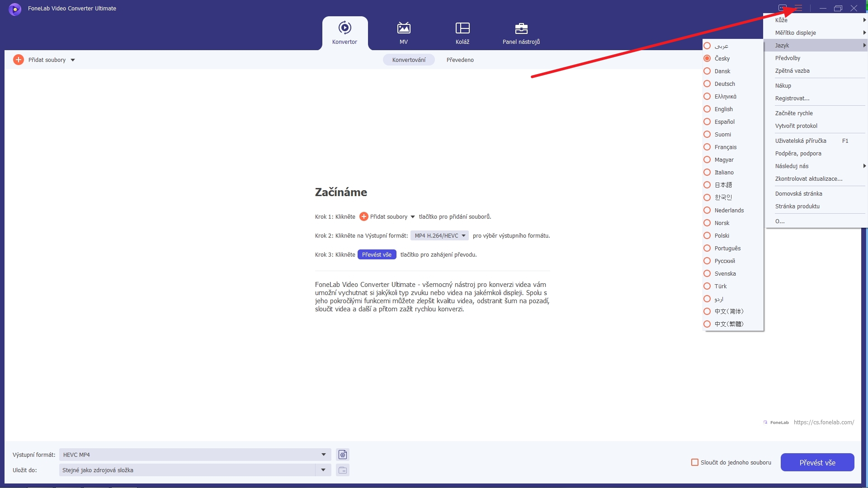Open the Uložit do folder combo box

(x=195, y=470)
